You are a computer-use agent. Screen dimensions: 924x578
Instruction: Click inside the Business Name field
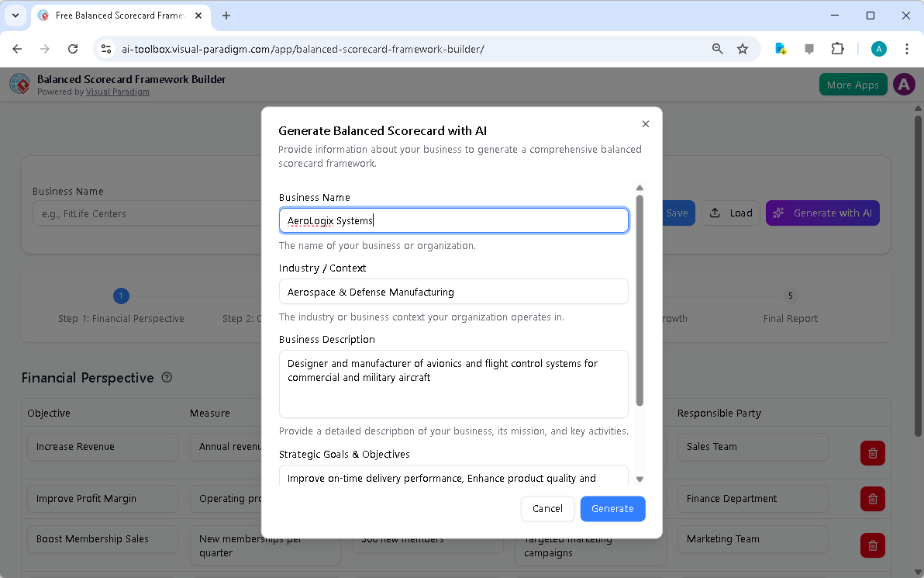[453, 220]
